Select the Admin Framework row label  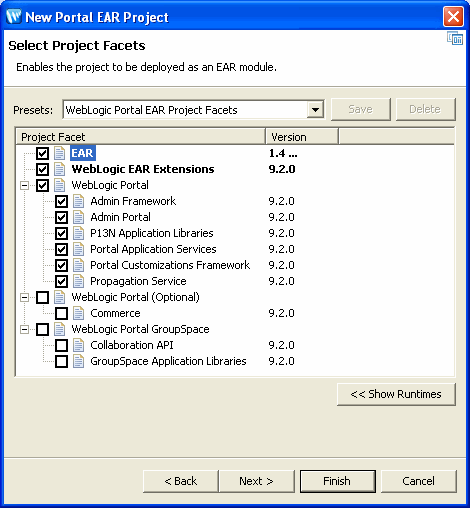coord(133,201)
